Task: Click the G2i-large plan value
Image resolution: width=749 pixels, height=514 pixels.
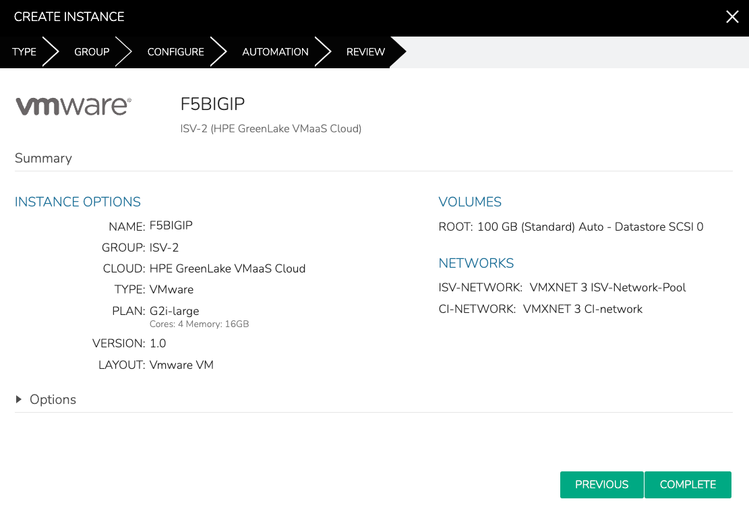Action: [x=174, y=311]
